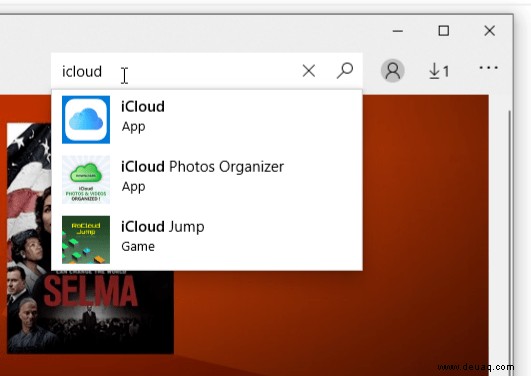
Task: Maximize the Store window
Action: click(x=444, y=31)
